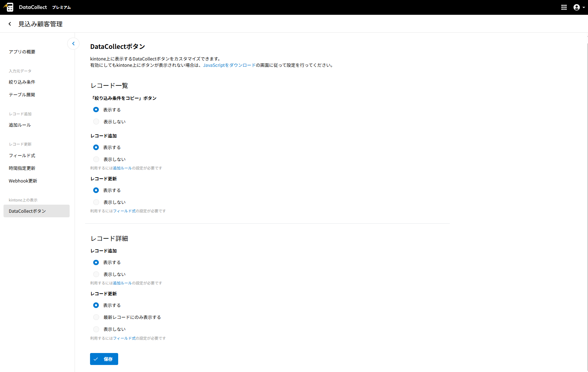Follow 追加ルール link under レコード詳細 レコード追加
The width and height of the screenshot is (588, 372).
pos(122,283)
